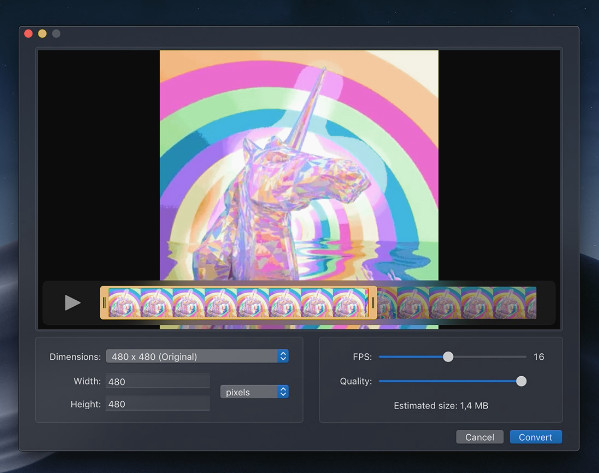
Task: Click the grayed-out zoom window button
Action: 56,34
